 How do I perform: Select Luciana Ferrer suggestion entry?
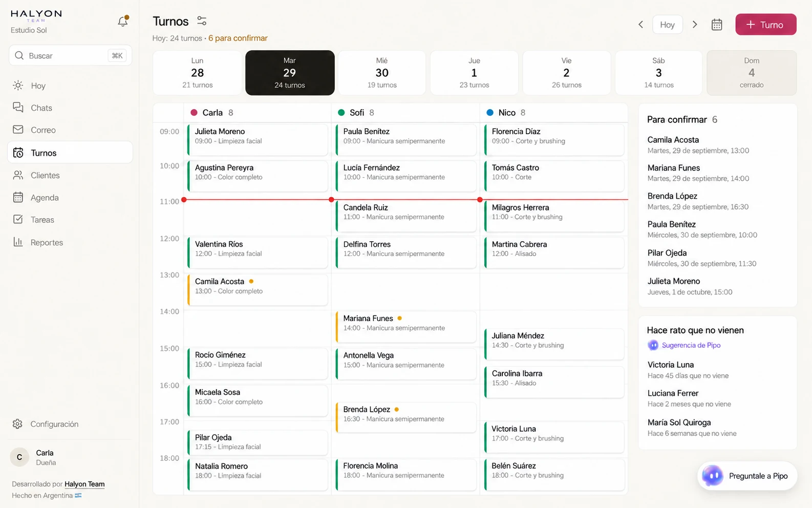[x=689, y=398]
